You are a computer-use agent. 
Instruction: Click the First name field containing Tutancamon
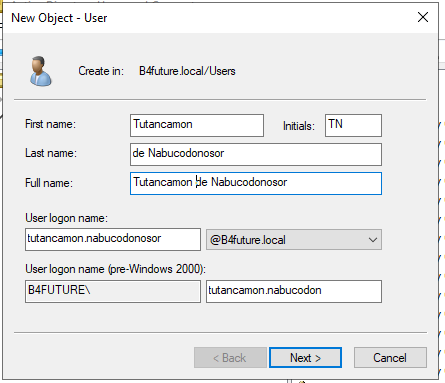pos(197,125)
